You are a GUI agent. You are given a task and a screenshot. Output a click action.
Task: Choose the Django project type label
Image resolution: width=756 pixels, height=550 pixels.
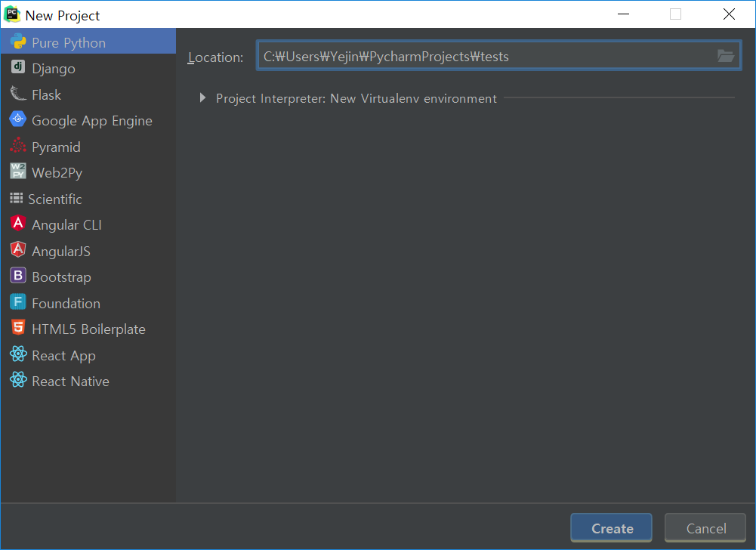(54, 69)
